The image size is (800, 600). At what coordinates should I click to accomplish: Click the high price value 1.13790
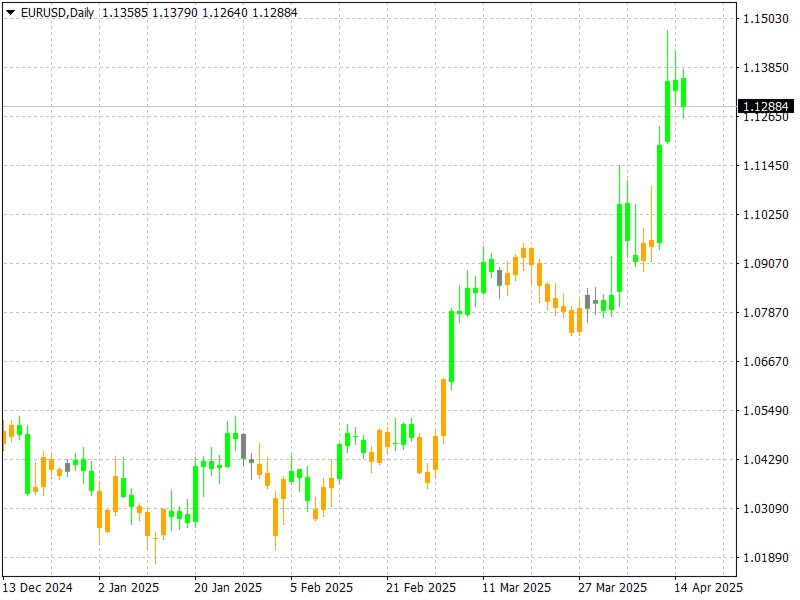(x=175, y=12)
